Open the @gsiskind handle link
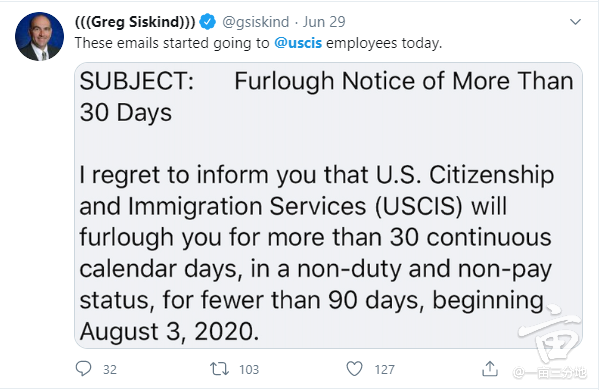This screenshot has height=390, width=599. click(x=256, y=22)
